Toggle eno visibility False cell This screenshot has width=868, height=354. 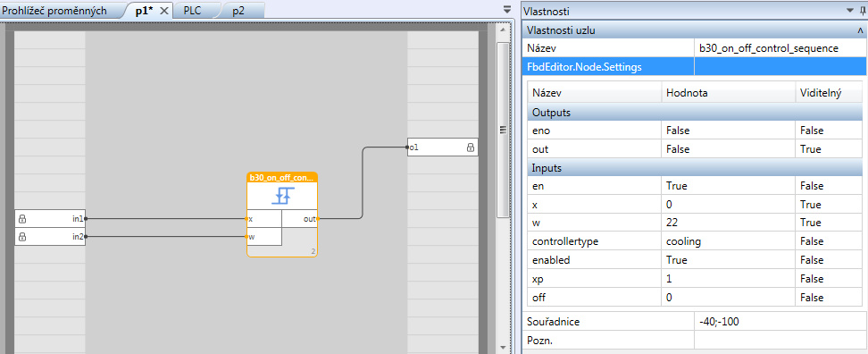pos(829,131)
